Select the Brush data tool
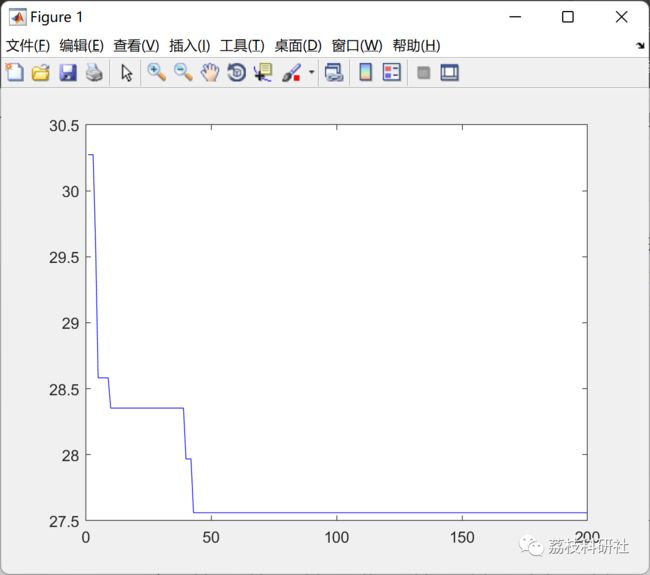650x575 pixels. [291, 73]
